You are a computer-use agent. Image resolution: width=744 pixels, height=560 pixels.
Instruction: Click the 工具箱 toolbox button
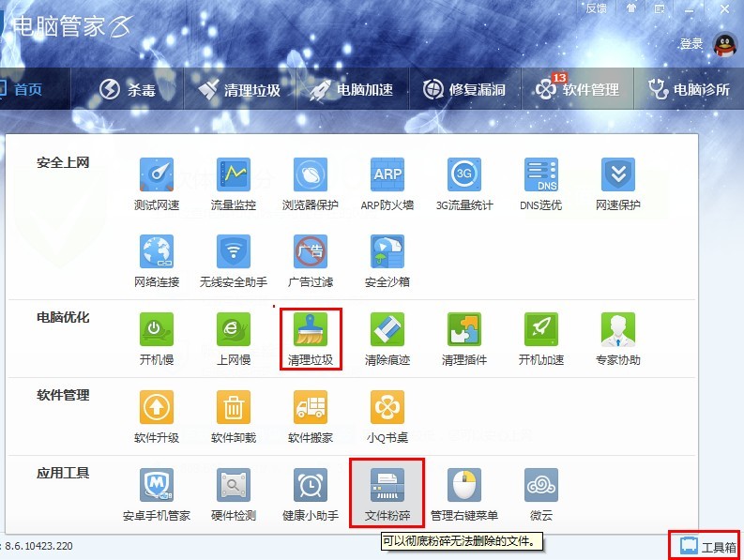coord(708,546)
